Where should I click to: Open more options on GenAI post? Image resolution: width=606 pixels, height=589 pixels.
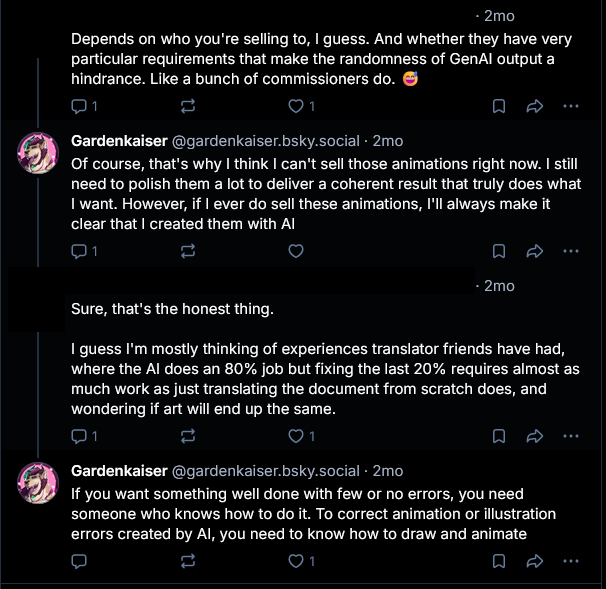click(570, 106)
